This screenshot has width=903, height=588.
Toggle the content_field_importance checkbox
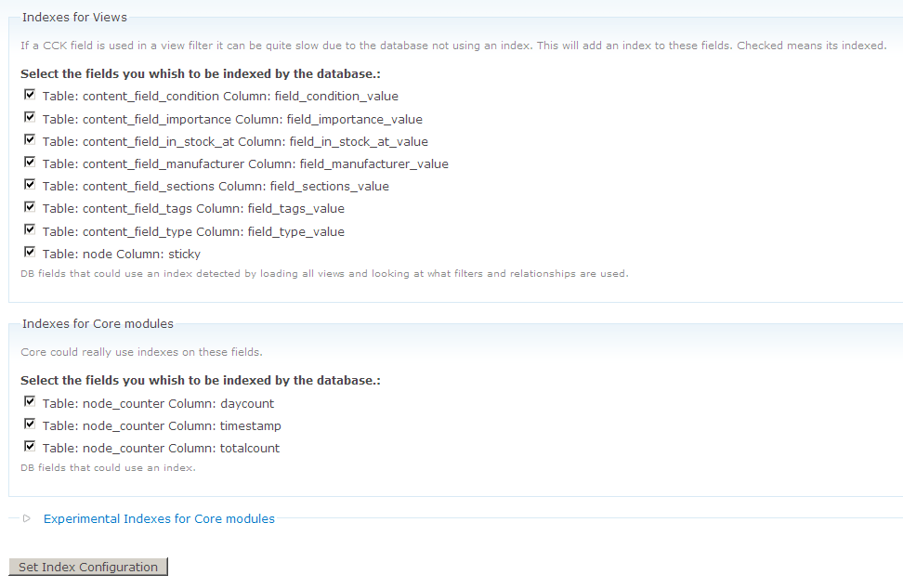tap(30, 117)
